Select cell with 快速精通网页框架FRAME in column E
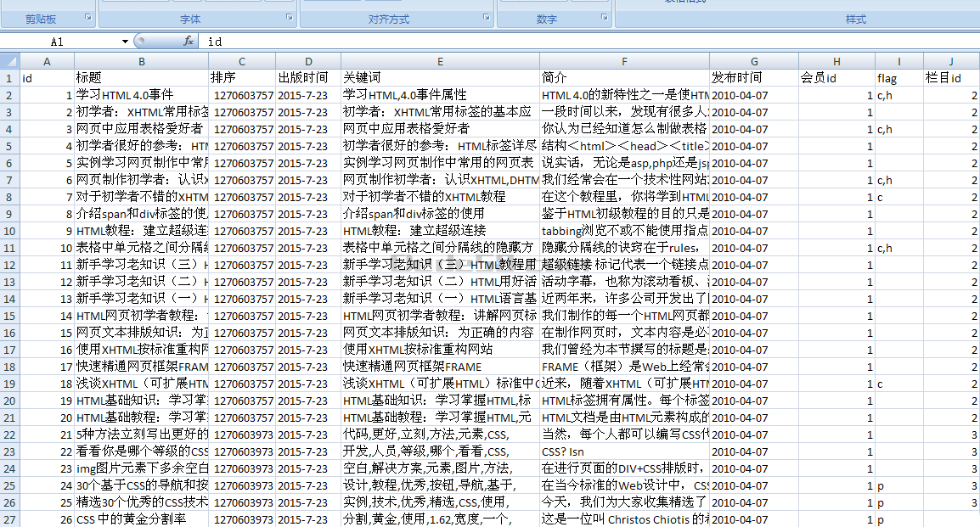 click(x=440, y=367)
